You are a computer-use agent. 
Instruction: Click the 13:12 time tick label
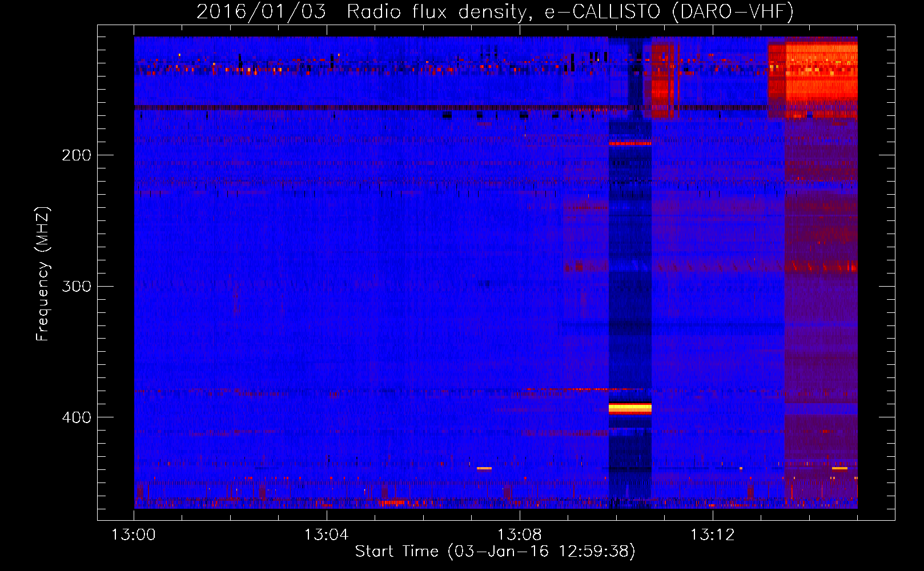(712, 535)
